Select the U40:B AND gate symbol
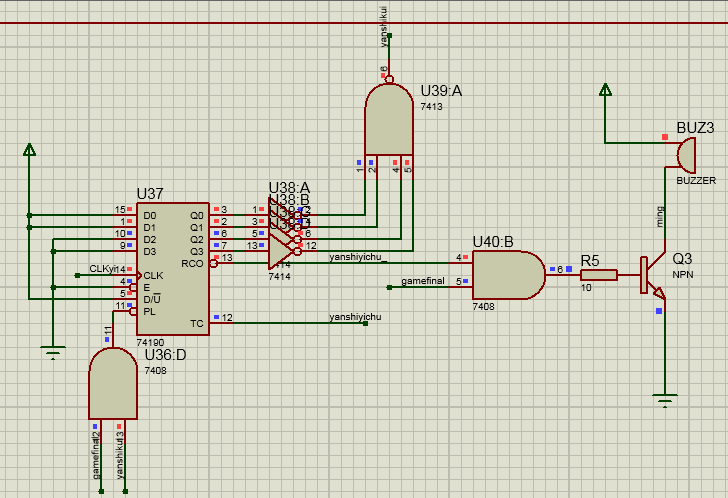This screenshot has height=498, width=728. coord(509,275)
